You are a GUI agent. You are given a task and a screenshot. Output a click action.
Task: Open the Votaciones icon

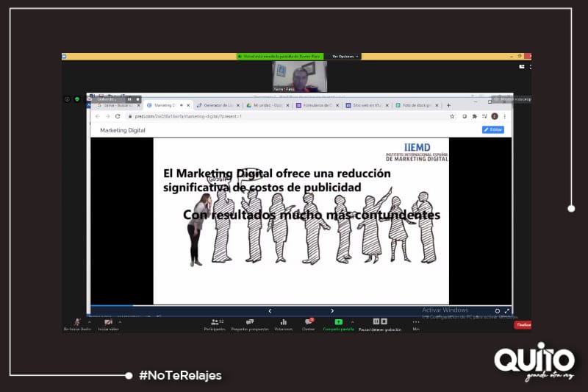coord(283,323)
